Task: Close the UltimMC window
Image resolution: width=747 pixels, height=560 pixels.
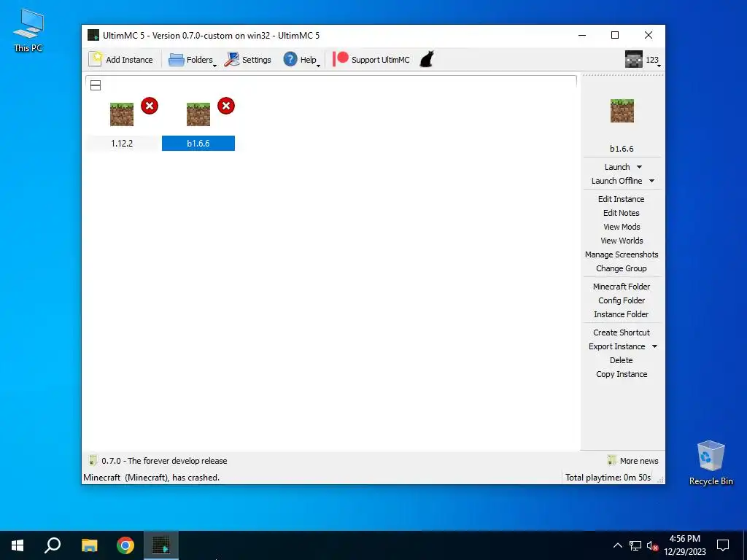Action: pyautogui.click(x=649, y=35)
